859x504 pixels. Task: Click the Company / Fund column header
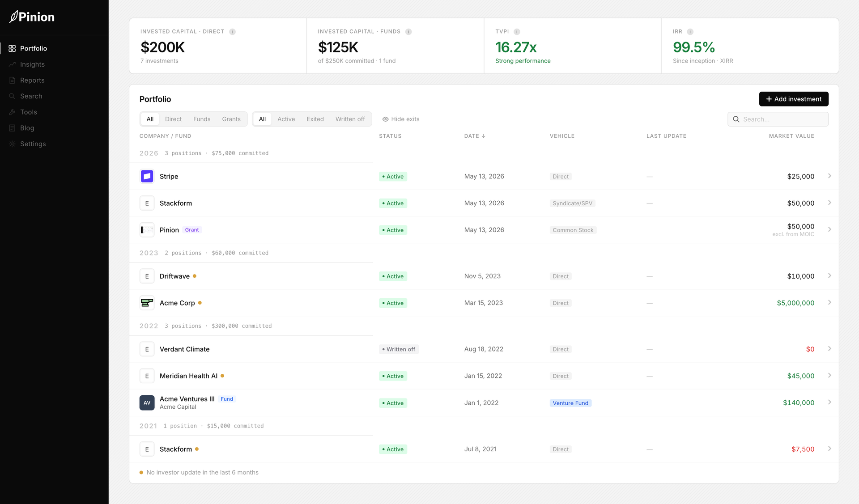pos(165,136)
